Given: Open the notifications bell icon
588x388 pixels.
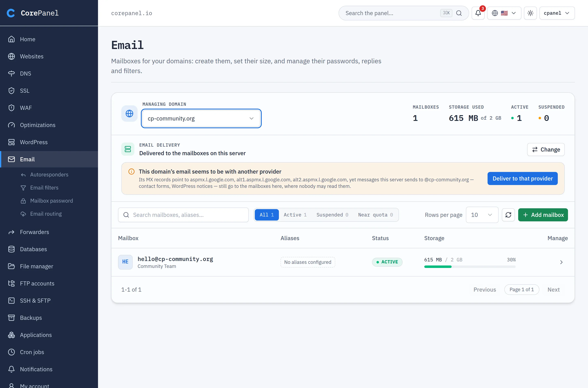Looking at the screenshot, I should (x=478, y=13).
